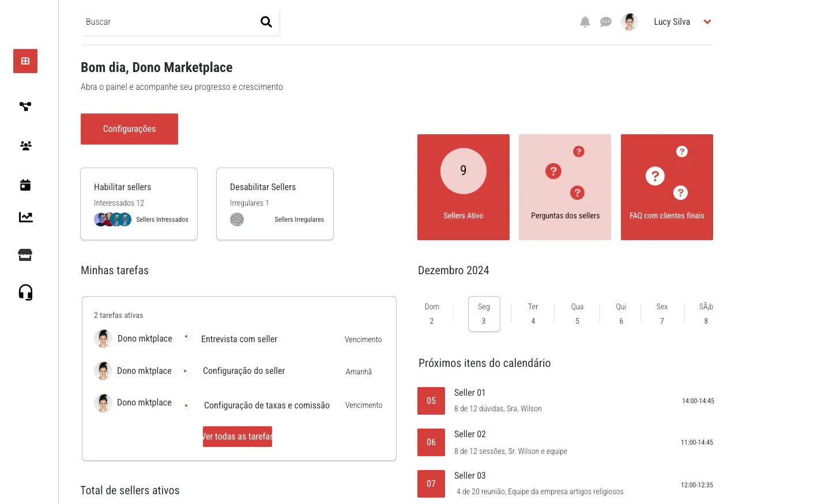Click the 12:00-12:35 time slot

(697, 485)
